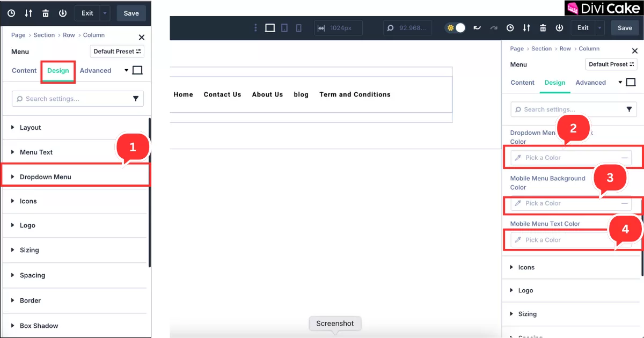Image resolution: width=644 pixels, height=338 pixels.
Task: Open Default Preset selector in right panel
Action: pos(611,64)
